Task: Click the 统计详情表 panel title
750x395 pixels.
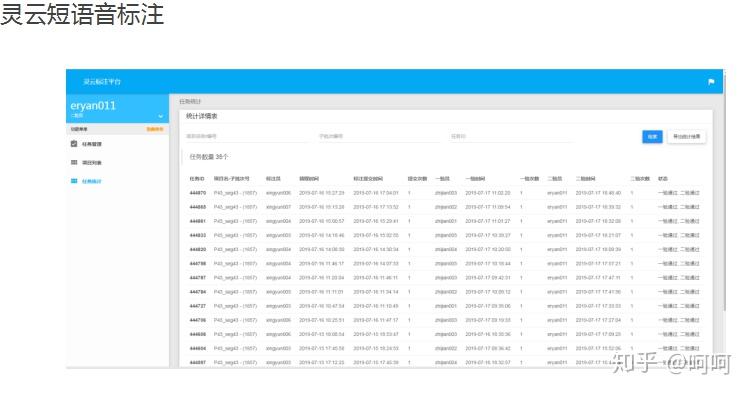Action: coord(202,116)
